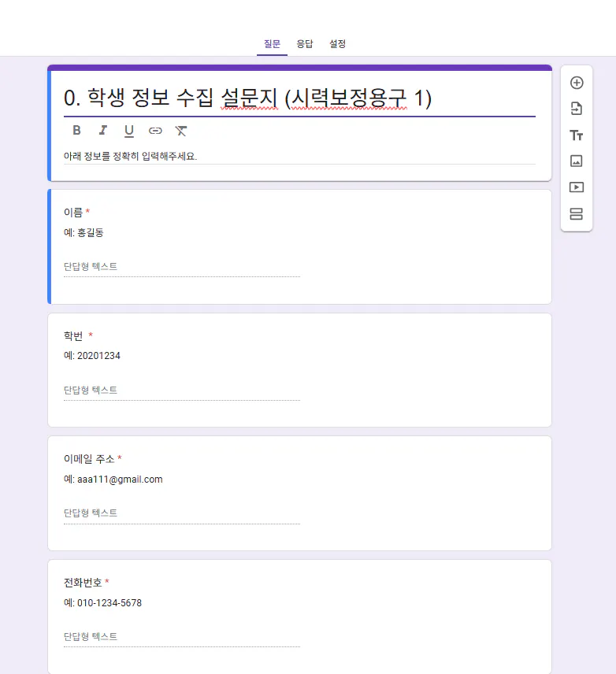This screenshot has width=616, height=674.
Task: Select the 이메일 주소 question title
Action: (x=89, y=459)
